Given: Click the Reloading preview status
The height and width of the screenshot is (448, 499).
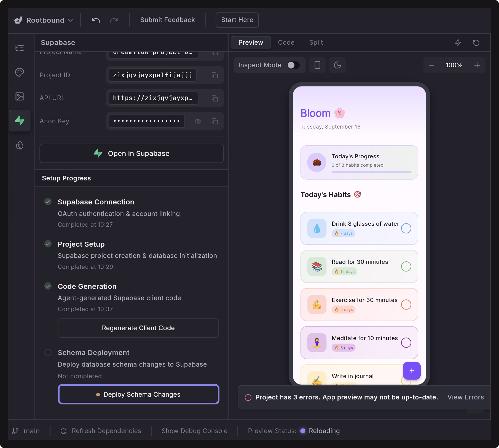Looking at the screenshot, I should [x=320, y=431].
